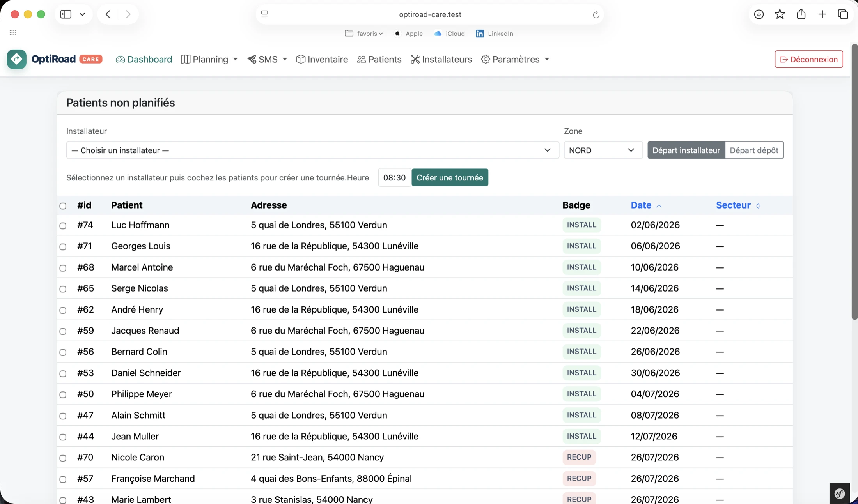The height and width of the screenshot is (504, 858).
Task: Open the apps grid icon
Action: pyautogui.click(x=13, y=32)
